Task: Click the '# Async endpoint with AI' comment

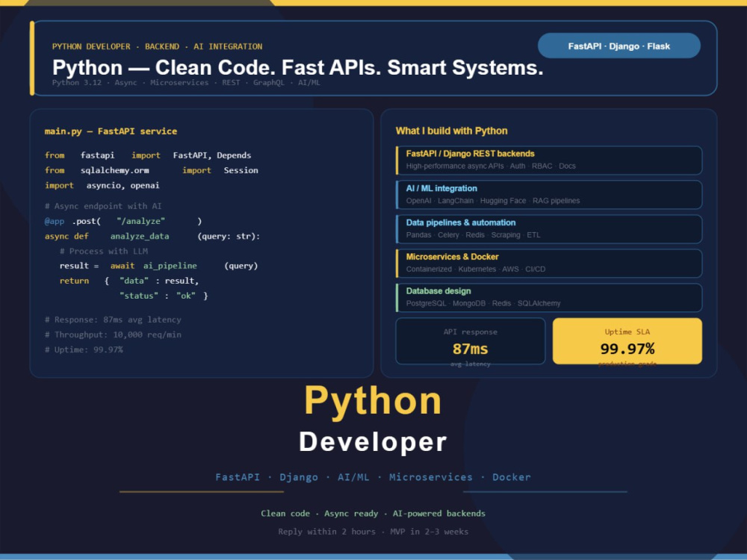Action: coord(103,206)
